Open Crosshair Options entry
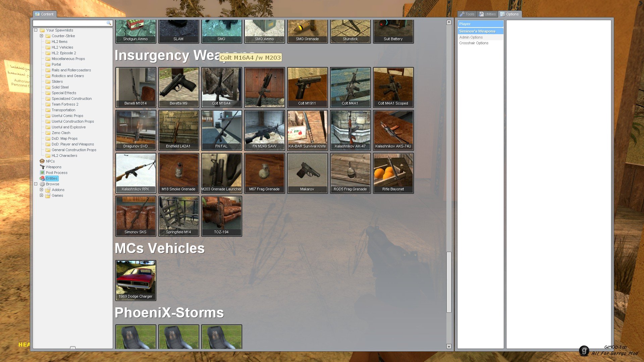644x362 pixels. click(x=480, y=43)
